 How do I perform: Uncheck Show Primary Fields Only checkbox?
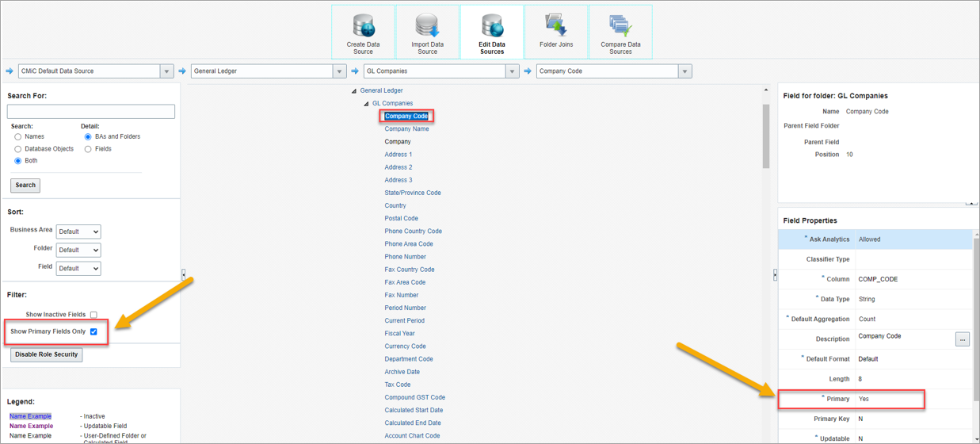(93, 331)
